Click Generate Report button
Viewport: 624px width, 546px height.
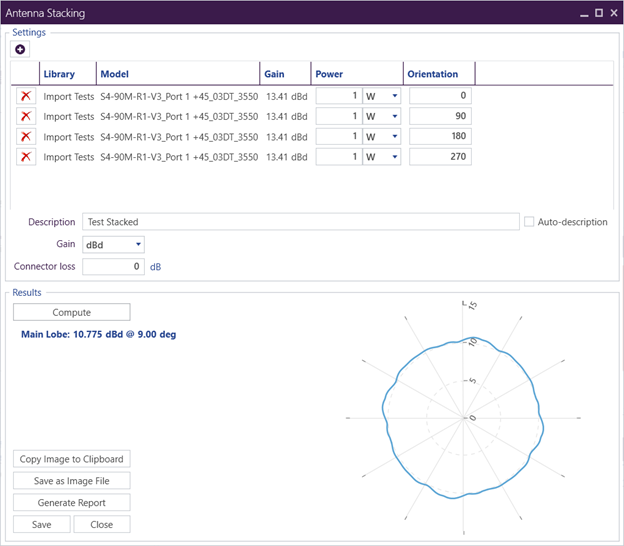pyautogui.click(x=72, y=503)
